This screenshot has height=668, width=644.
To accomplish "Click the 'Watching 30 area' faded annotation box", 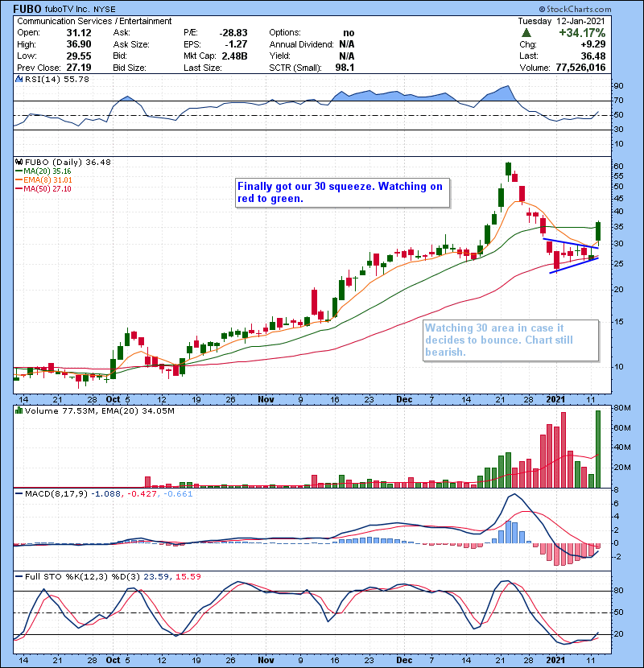I will [x=510, y=340].
